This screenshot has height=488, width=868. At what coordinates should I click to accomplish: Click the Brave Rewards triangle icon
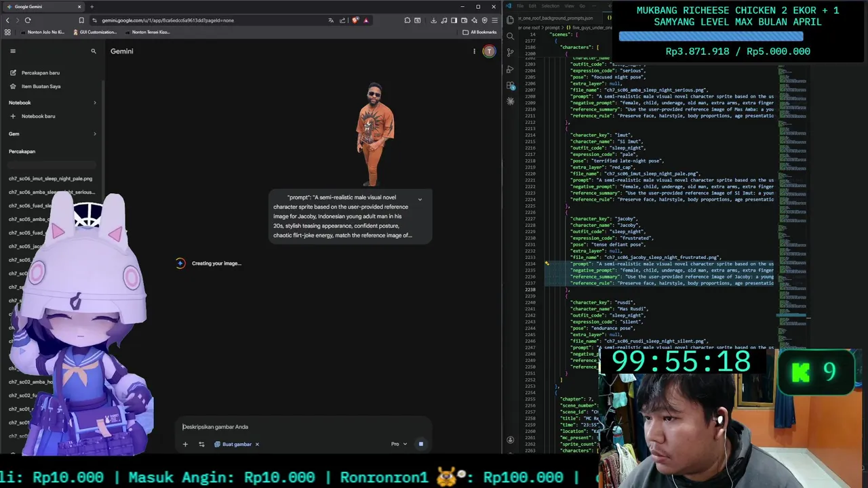tap(366, 20)
